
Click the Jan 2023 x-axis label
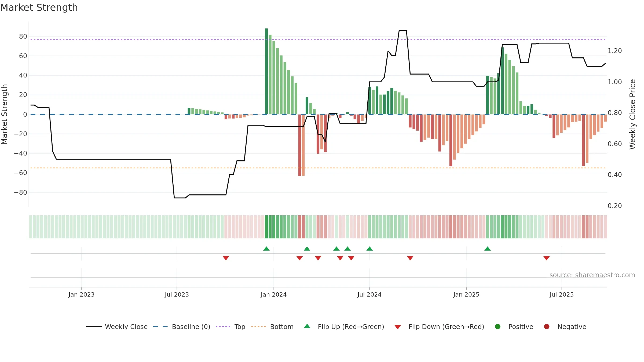tap(82, 294)
